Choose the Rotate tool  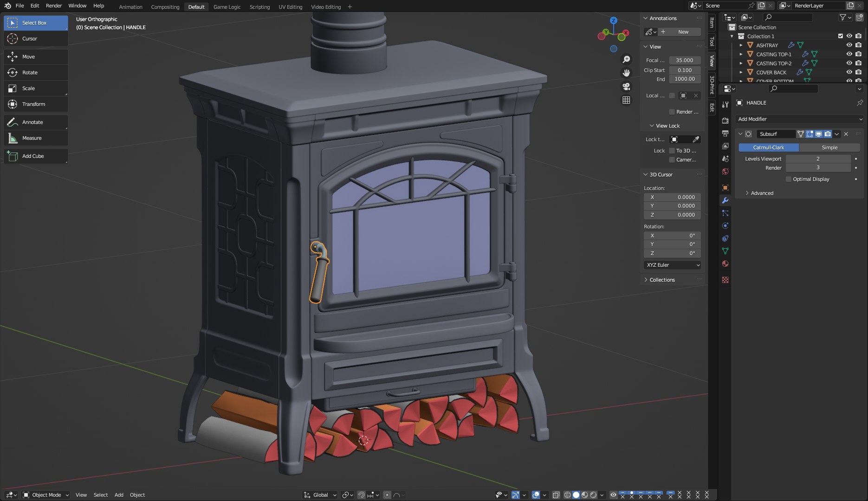click(x=36, y=72)
